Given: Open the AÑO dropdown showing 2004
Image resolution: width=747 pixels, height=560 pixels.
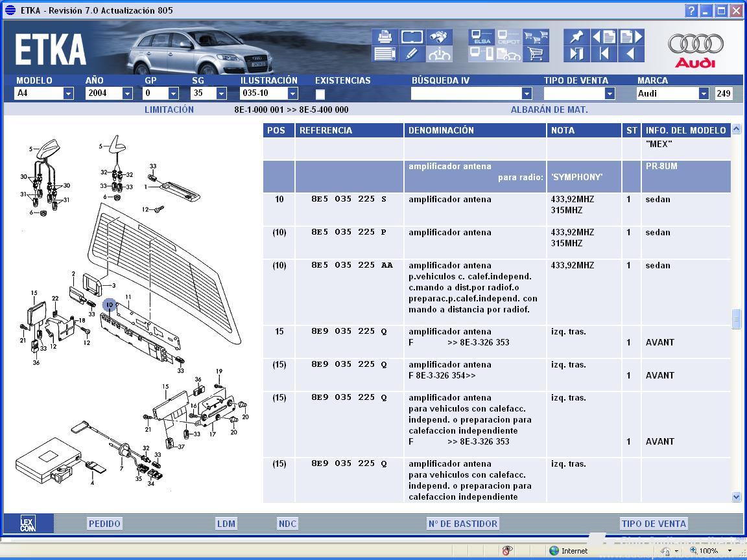Looking at the screenshot, I should pyautogui.click(x=127, y=93).
